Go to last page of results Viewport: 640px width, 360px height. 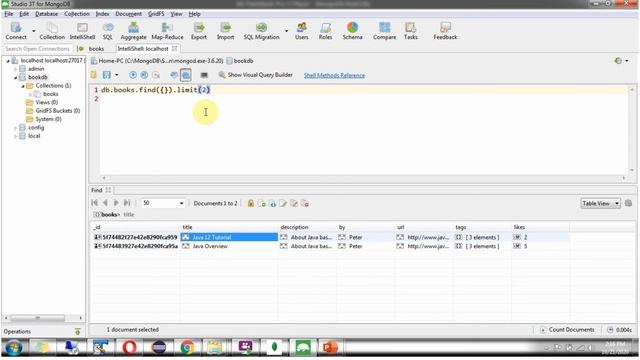(x=127, y=203)
